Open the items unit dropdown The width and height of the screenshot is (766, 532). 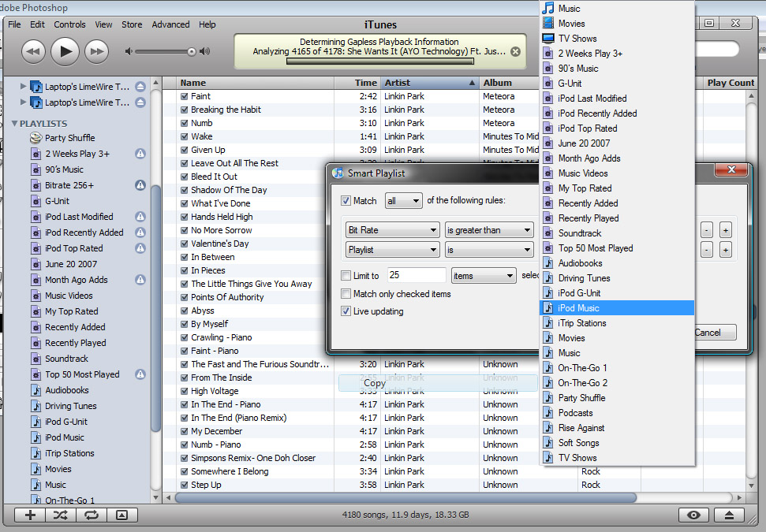484,276
